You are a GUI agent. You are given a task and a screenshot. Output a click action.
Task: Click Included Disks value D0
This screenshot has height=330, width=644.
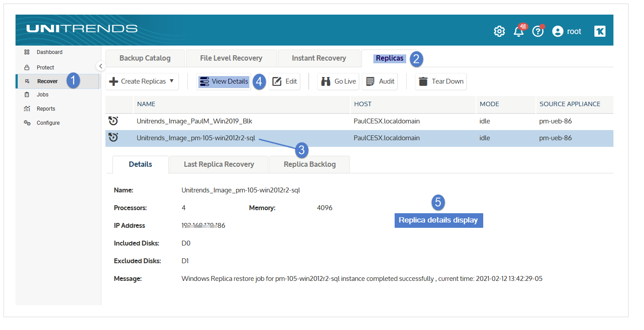(x=186, y=243)
